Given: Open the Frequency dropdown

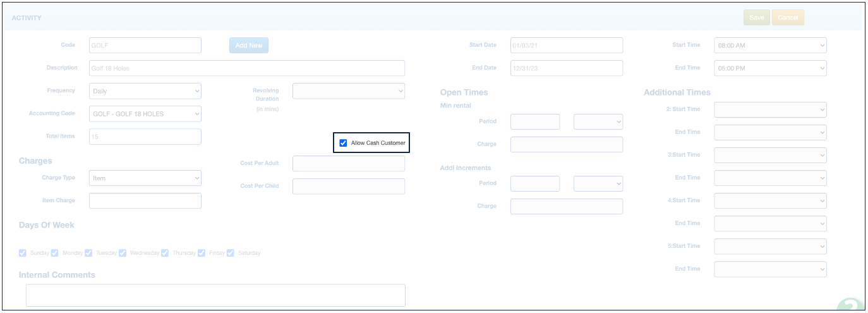Looking at the screenshot, I should pyautogui.click(x=145, y=91).
